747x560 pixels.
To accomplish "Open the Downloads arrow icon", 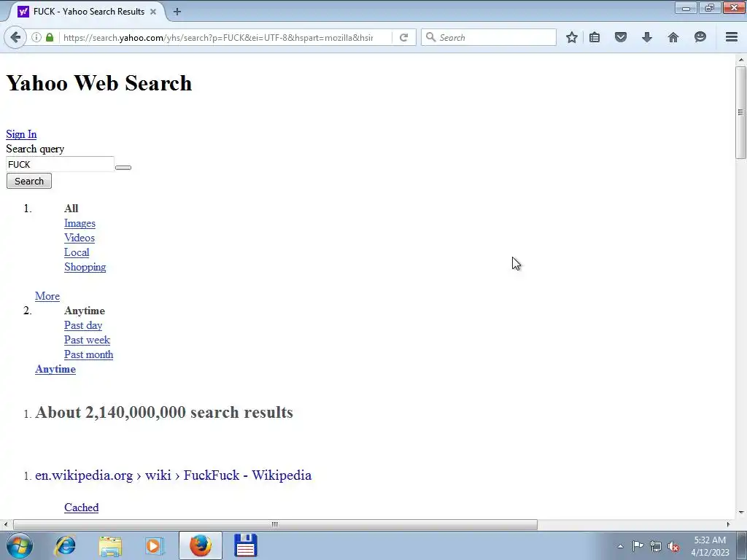I will [x=646, y=37].
